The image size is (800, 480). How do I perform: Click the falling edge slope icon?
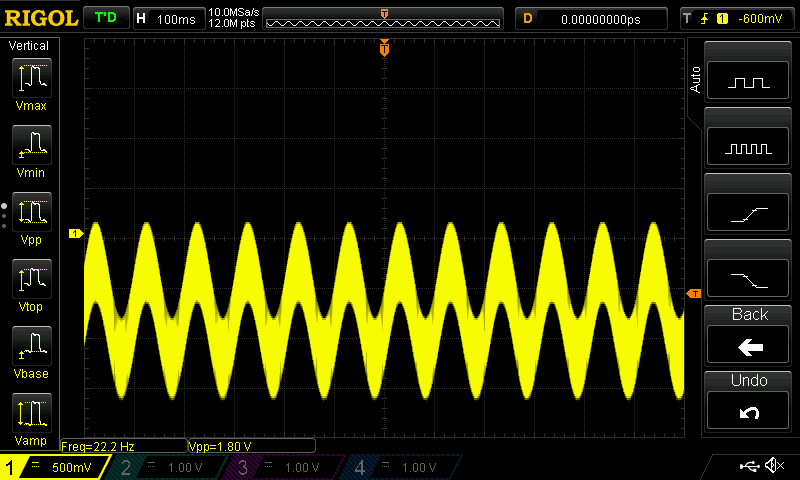(x=748, y=281)
